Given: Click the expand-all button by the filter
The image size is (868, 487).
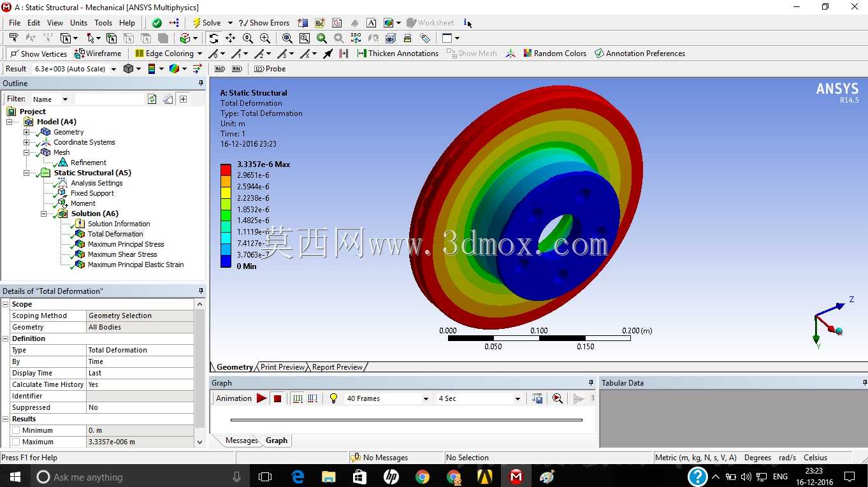Looking at the screenshot, I should [x=184, y=99].
